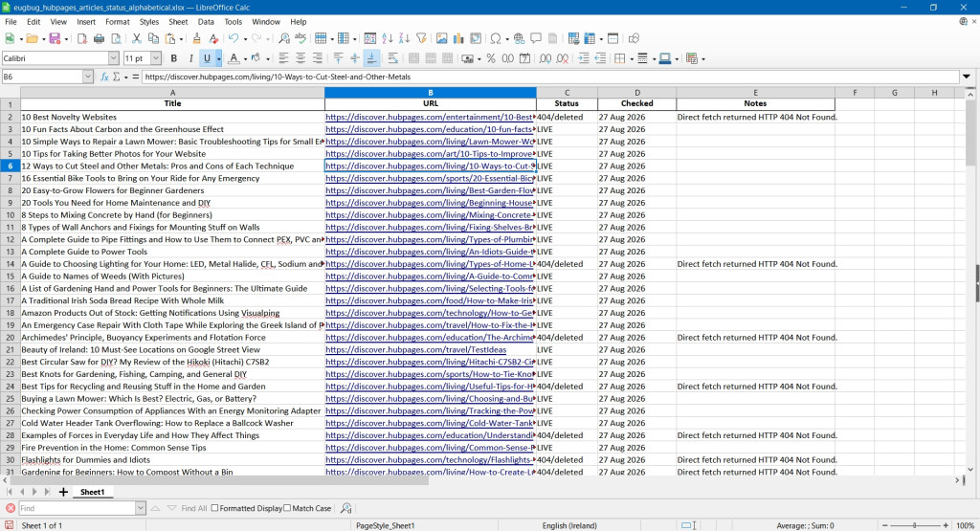
Task: Clear direct formatting icon
Action: point(213,38)
